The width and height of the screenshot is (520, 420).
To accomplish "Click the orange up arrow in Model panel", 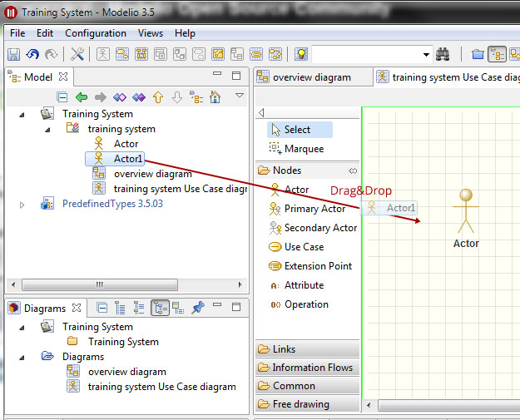I will (x=158, y=97).
